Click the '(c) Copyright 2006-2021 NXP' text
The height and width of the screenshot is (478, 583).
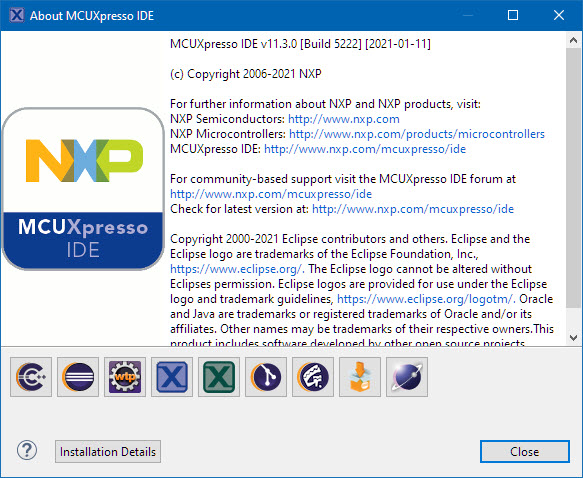pyautogui.click(x=246, y=74)
